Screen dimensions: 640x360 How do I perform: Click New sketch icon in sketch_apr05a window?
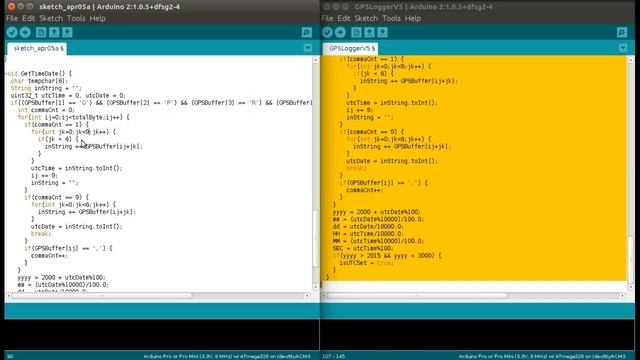coord(41,32)
